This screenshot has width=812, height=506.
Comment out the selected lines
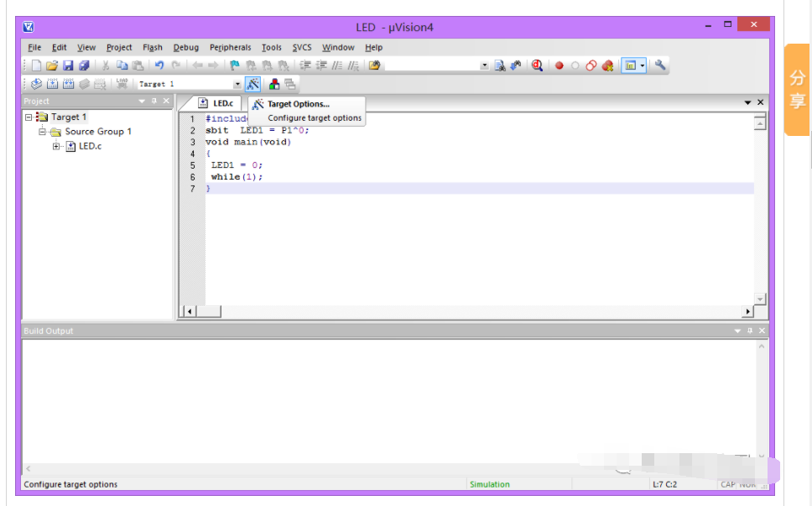337,65
